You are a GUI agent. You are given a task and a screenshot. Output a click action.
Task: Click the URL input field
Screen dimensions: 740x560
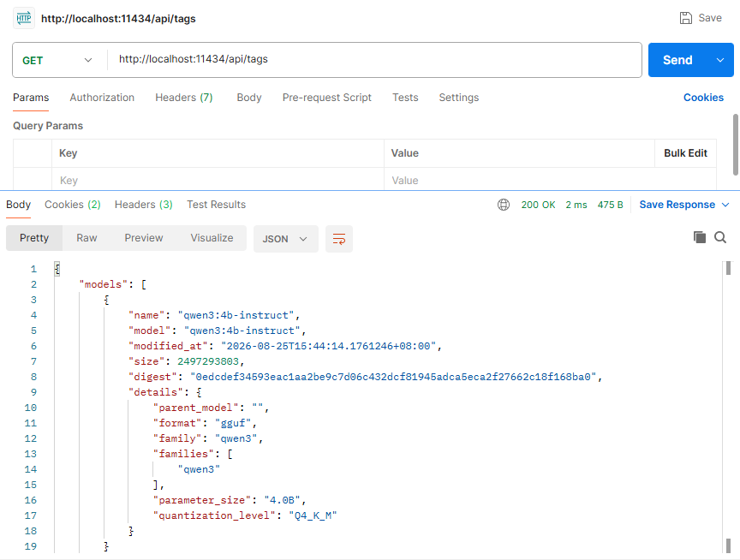pos(375,59)
